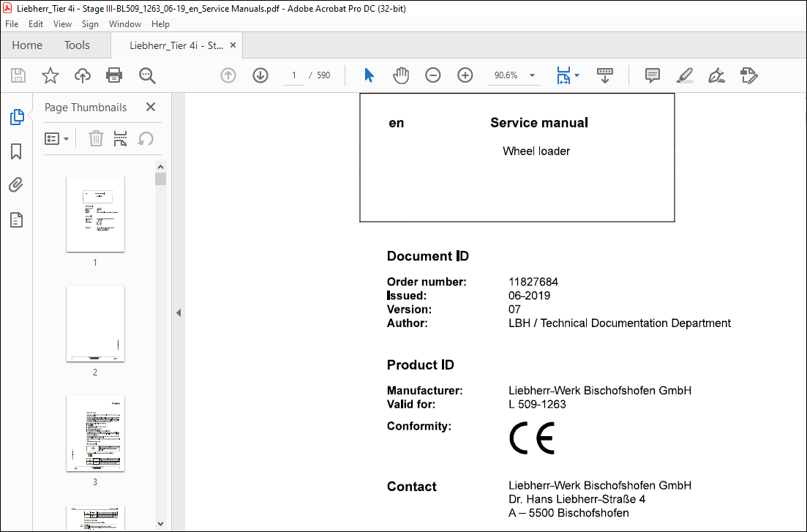Open the Window menu
This screenshot has height=532, width=807.
click(x=125, y=24)
